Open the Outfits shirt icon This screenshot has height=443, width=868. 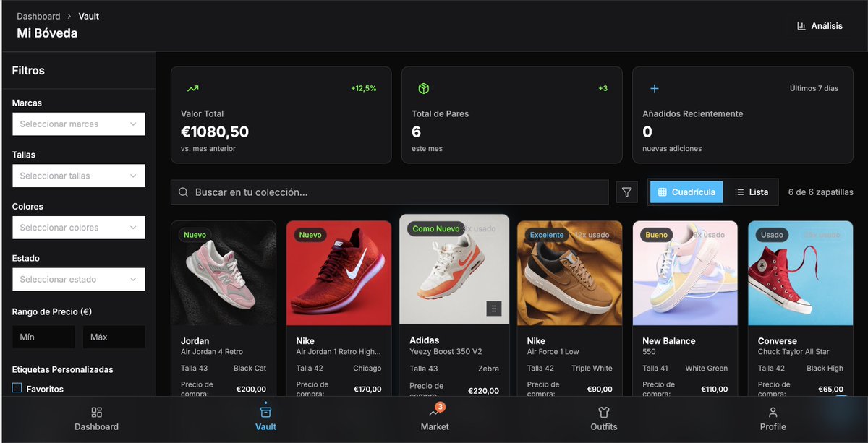pyautogui.click(x=604, y=412)
